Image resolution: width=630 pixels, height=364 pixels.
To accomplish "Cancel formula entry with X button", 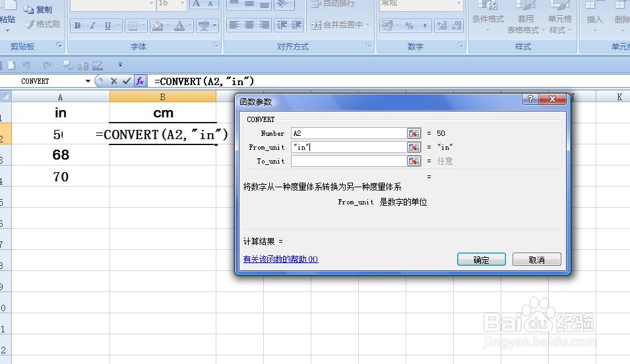I will tap(113, 81).
